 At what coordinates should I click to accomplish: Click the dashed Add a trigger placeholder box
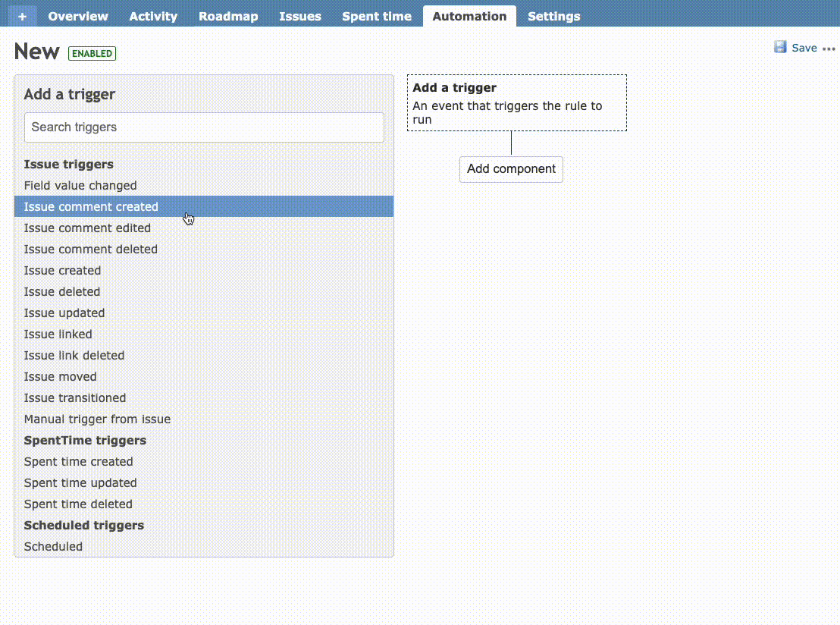point(516,102)
